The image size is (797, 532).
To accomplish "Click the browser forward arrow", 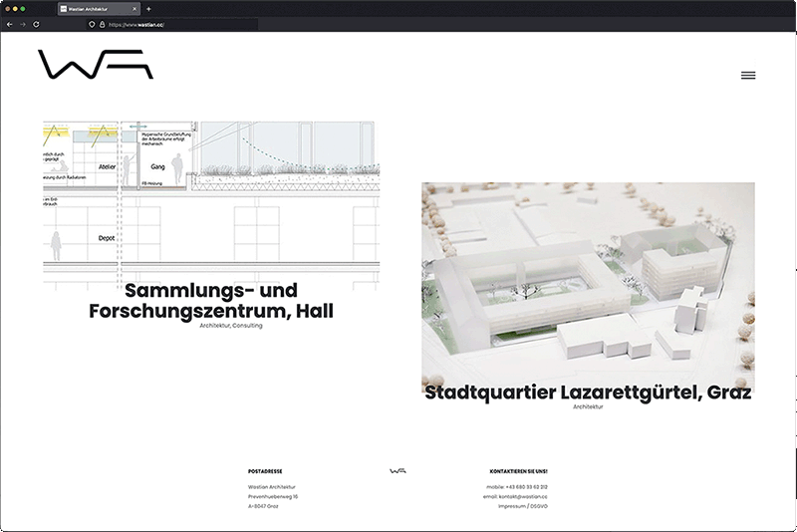I will tap(23, 24).
